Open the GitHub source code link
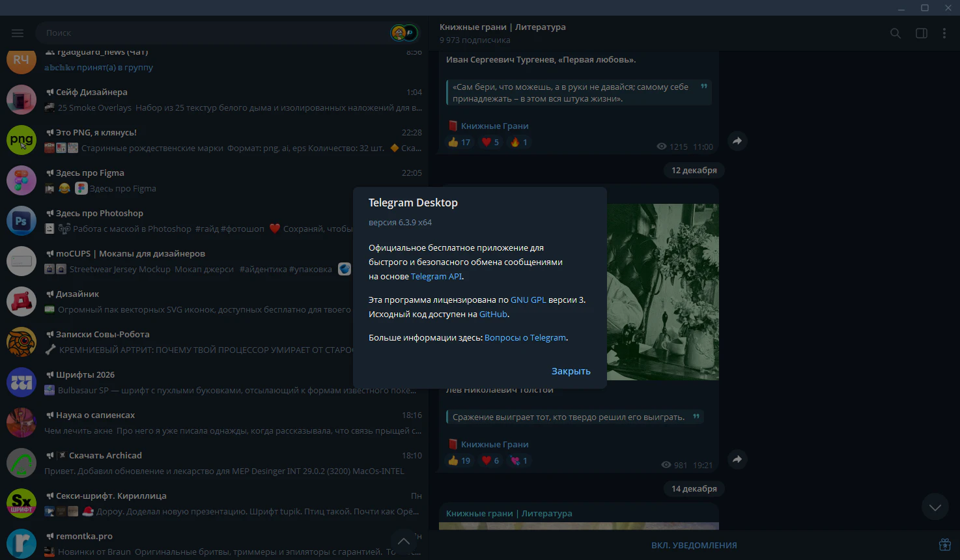 (493, 314)
